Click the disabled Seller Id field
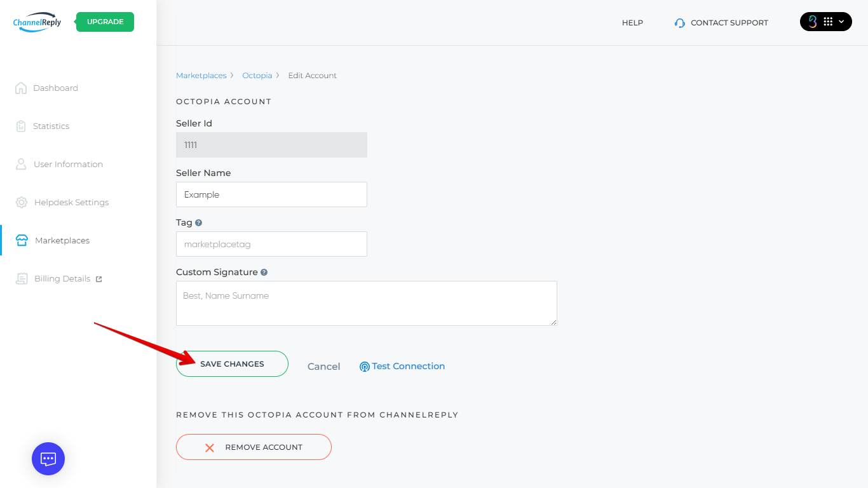The height and width of the screenshot is (488, 868). click(x=271, y=145)
